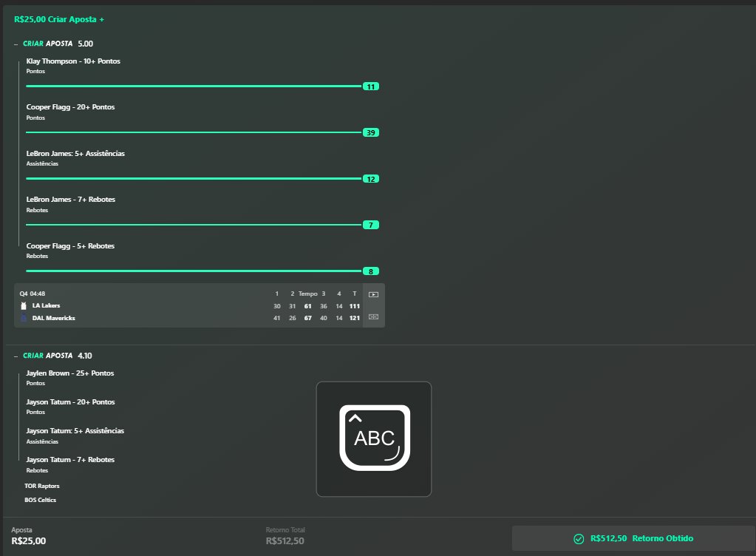This screenshot has width=756, height=556.
Task: Select Jaylen Brown - 25+ Pontos selection
Action: 70,373
